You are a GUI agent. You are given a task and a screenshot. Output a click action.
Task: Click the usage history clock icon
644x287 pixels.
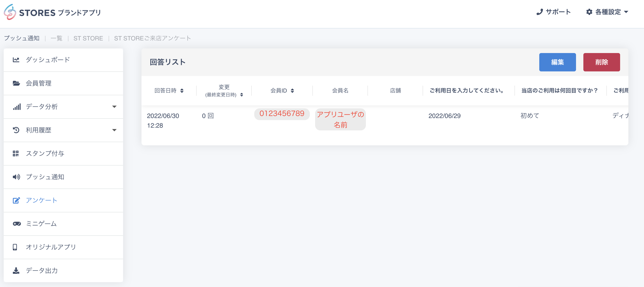16,130
